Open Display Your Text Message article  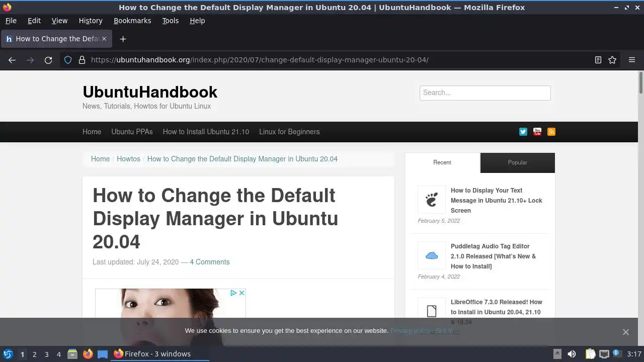click(497, 201)
